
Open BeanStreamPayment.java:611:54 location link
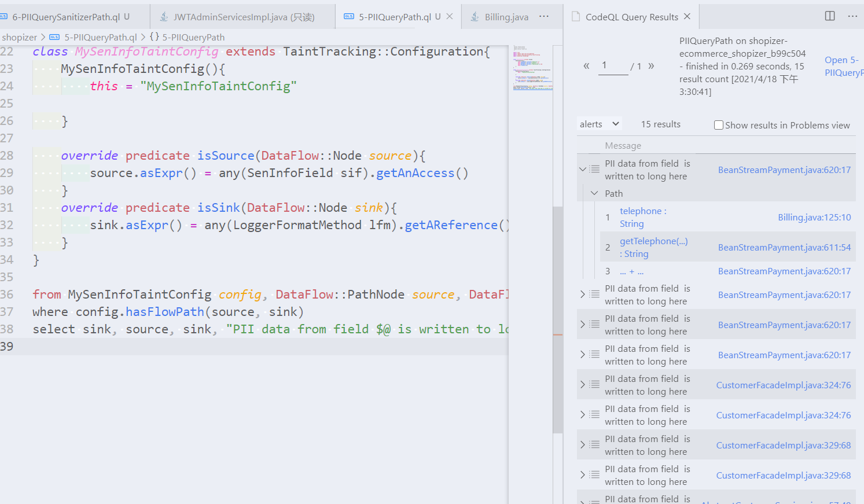coord(784,248)
